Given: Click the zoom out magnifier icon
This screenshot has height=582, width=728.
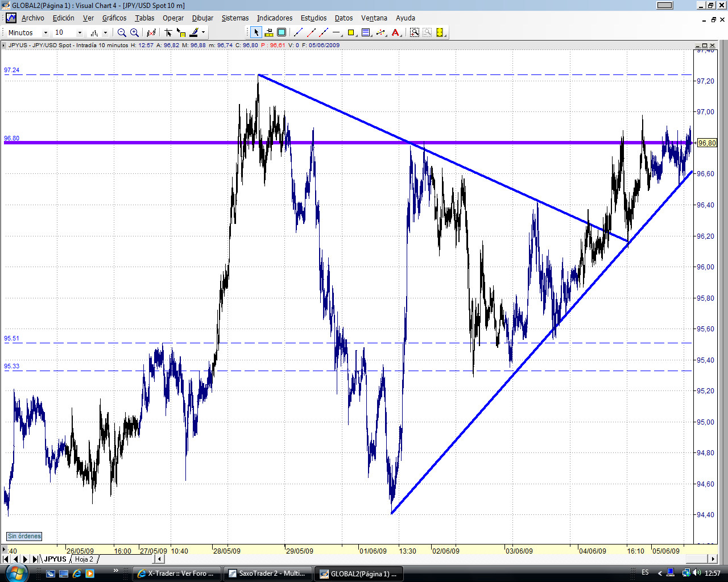Looking at the screenshot, I should pos(122,33).
